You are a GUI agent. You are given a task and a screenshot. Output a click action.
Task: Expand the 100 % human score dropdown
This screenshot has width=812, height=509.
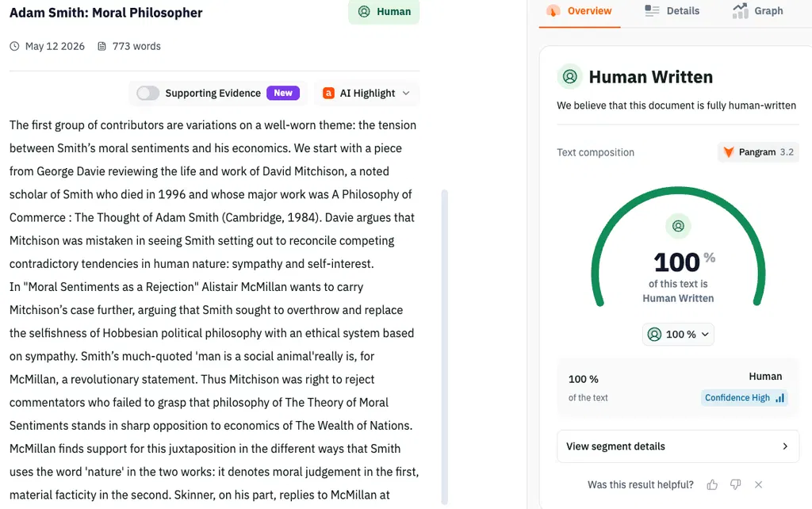tap(678, 335)
